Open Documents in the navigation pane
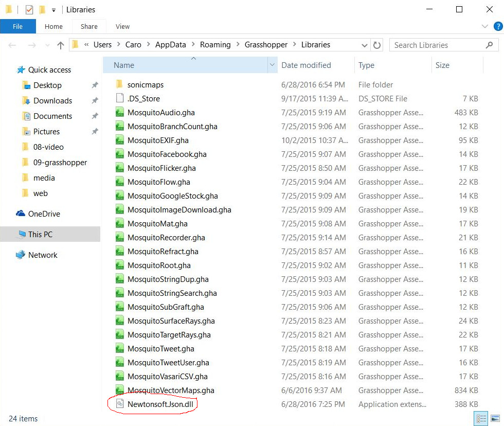Viewport: 504px width, 426px height. pos(52,116)
